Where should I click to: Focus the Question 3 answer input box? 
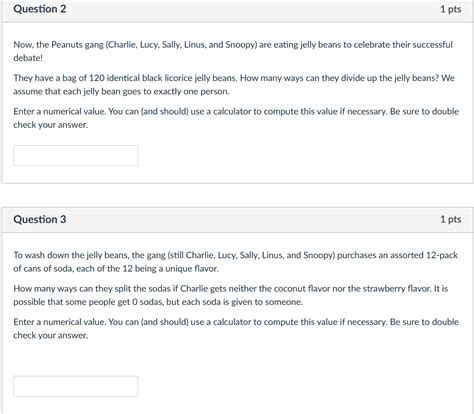pos(76,386)
